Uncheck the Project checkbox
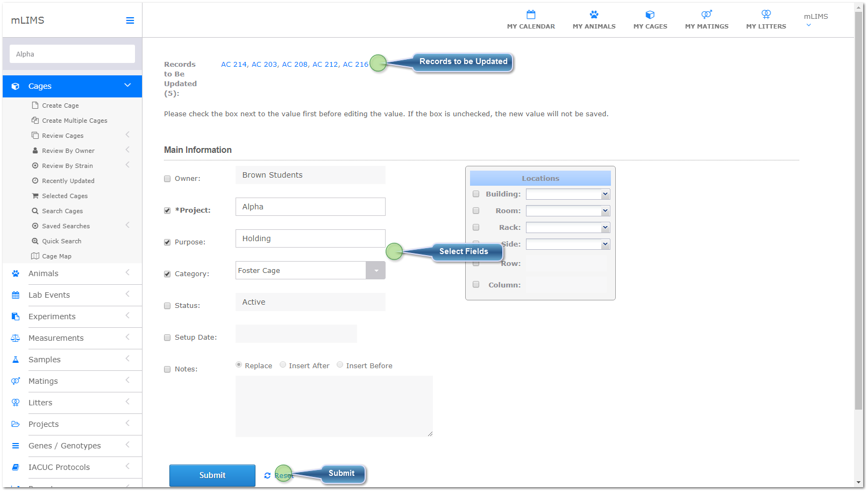868x492 pixels. 167,210
